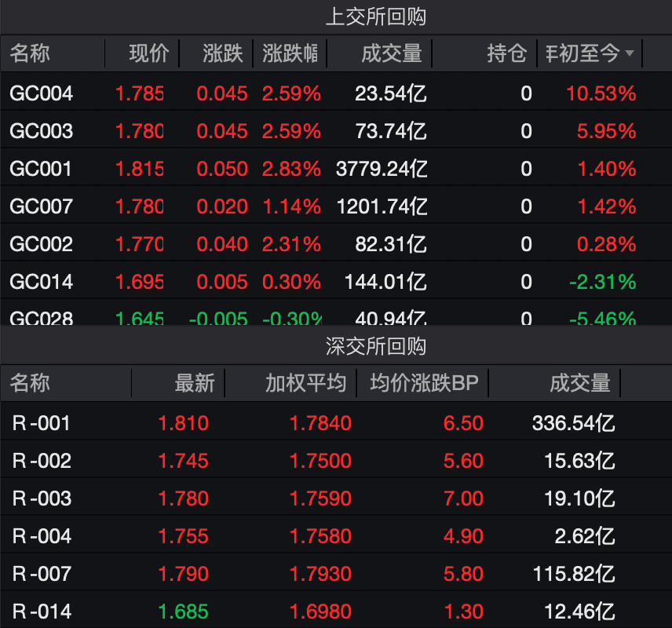Select the R-007 row
The height and width of the screenshot is (628, 672).
336,573
